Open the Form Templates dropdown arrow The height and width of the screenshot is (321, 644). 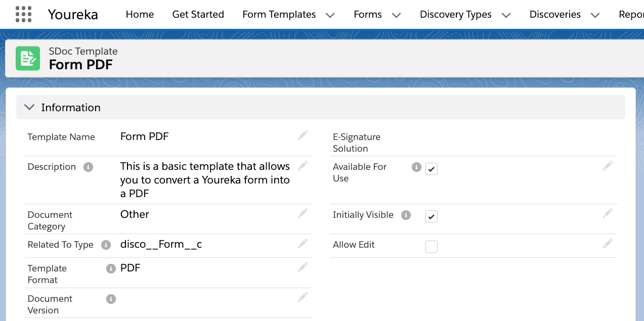[x=330, y=15]
